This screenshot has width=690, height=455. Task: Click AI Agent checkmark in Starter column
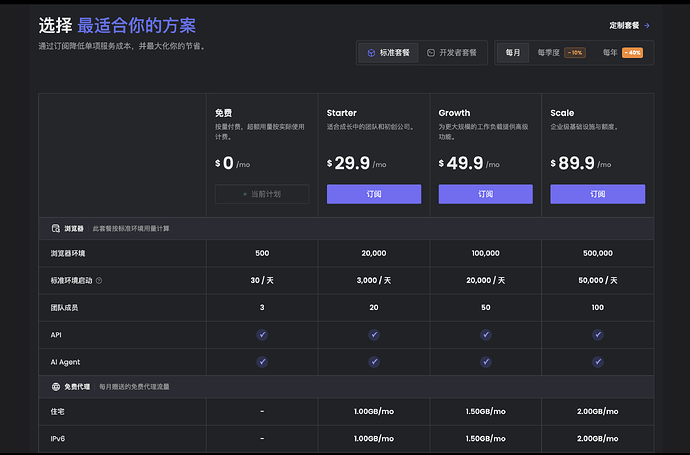(x=374, y=362)
